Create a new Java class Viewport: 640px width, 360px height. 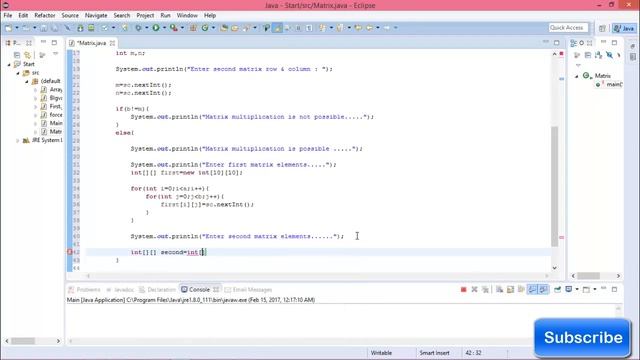205,28
